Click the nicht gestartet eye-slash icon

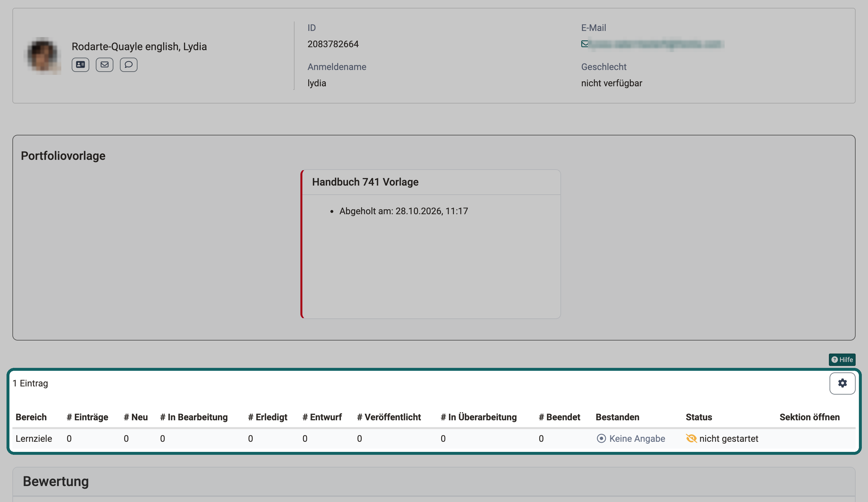[x=691, y=438]
